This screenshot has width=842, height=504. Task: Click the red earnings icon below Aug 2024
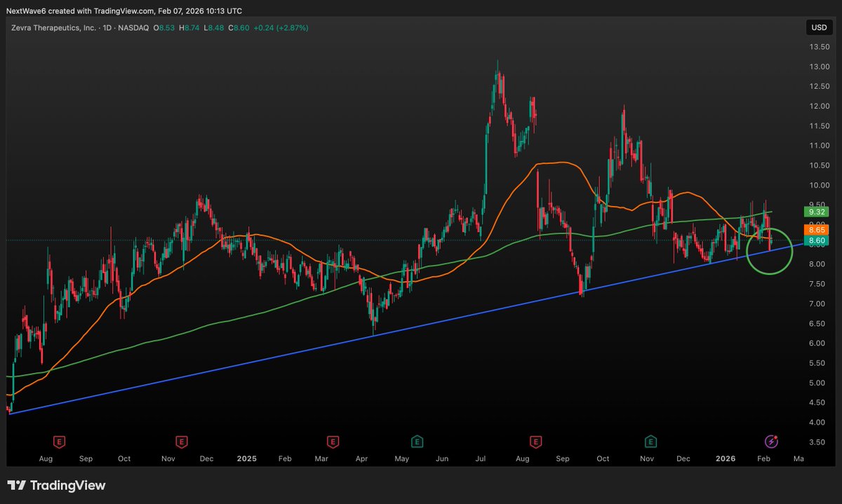click(58, 443)
